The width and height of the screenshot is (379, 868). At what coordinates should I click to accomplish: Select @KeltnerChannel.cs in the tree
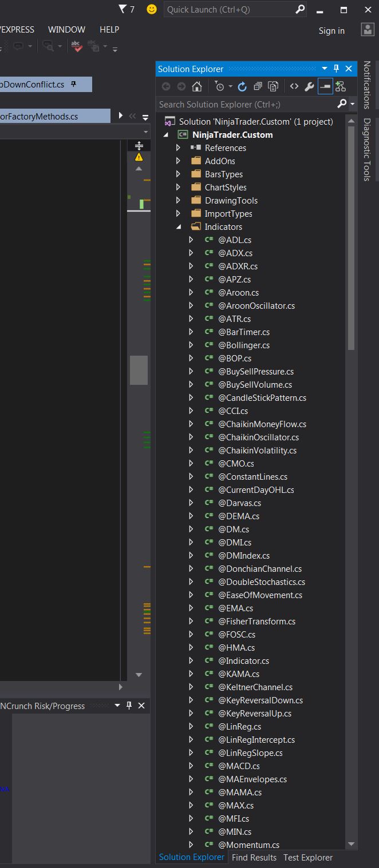[255, 687]
